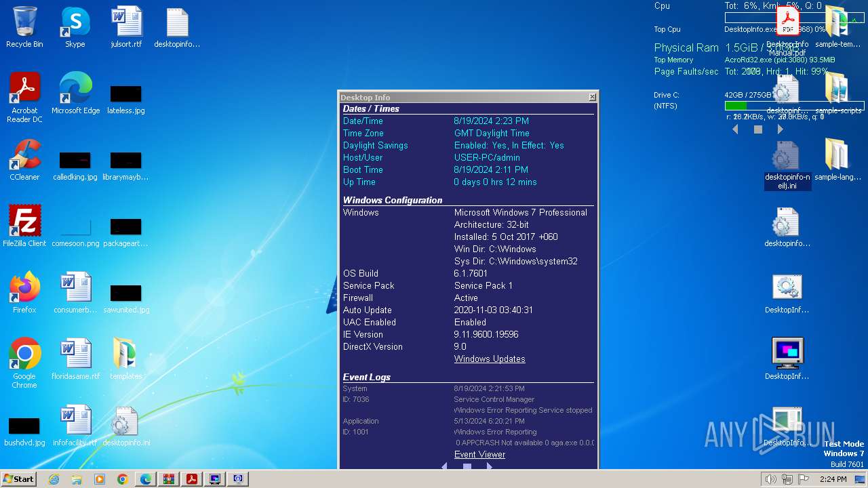Click the OS Build value 6.1.7601
This screenshot has height=488, width=868.
coord(471,273)
